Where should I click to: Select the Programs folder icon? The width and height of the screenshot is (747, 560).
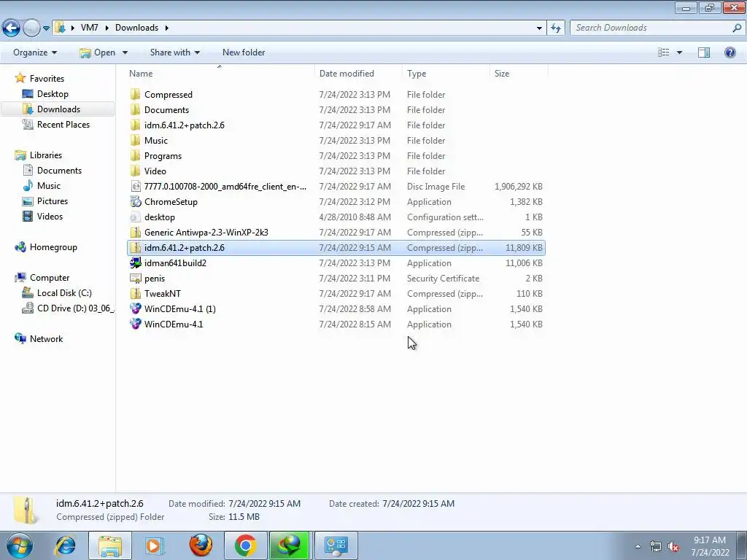pos(135,156)
